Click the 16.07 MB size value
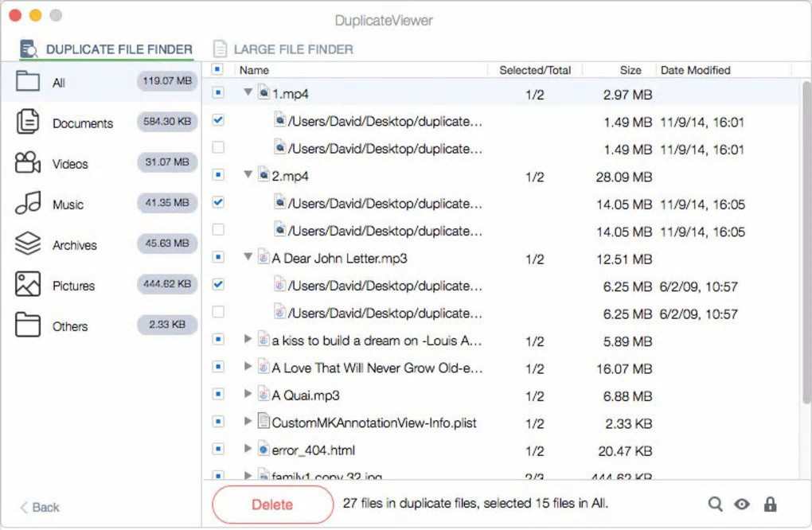The image size is (812, 530). pyautogui.click(x=624, y=369)
